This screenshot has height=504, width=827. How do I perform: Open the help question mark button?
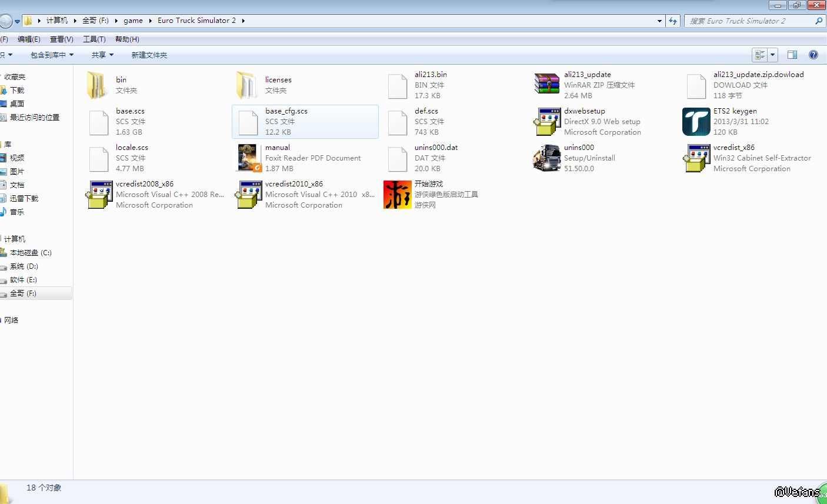point(813,55)
